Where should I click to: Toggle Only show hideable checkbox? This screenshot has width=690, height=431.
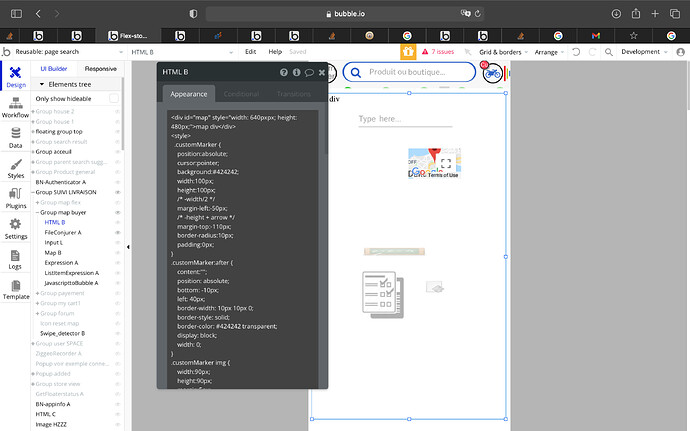tap(114, 99)
